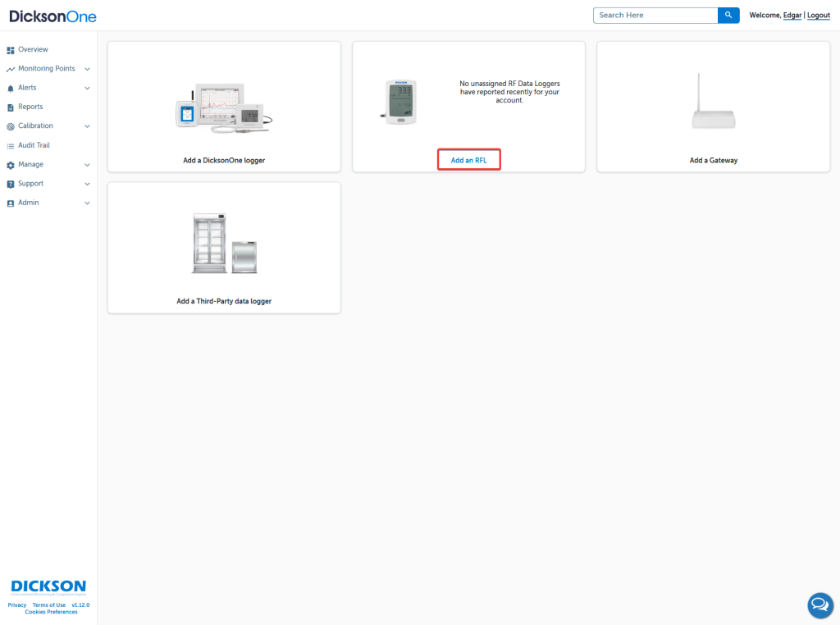Click the Alerts bell icon
Viewport: 840px width, 625px height.
coord(11,88)
